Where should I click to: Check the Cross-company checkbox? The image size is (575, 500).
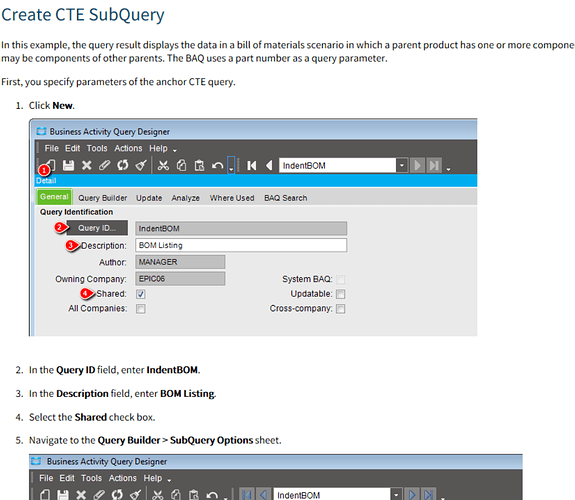(x=341, y=309)
